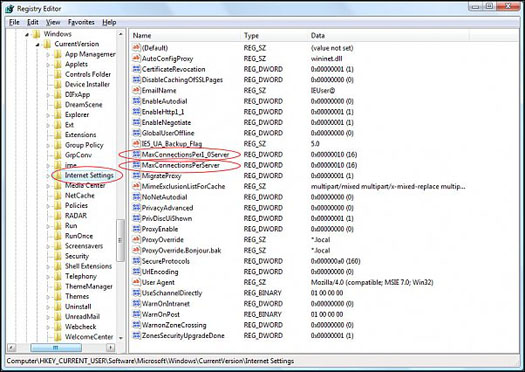Image resolution: width=525 pixels, height=372 pixels.
Task: Click the MimeExclusionListForCache string icon
Action: point(136,186)
